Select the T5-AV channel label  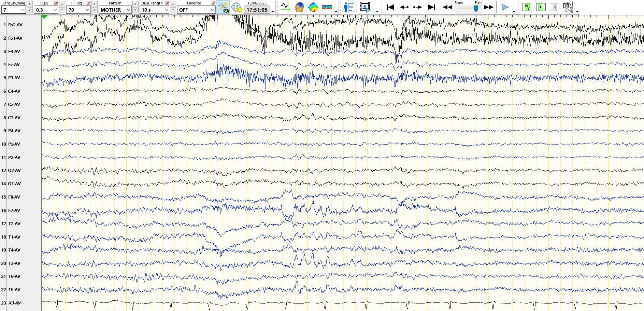14,290
